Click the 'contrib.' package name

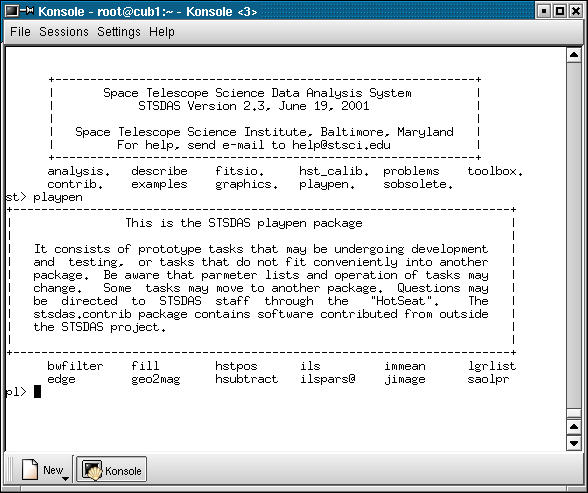click(x=75, y=184)
